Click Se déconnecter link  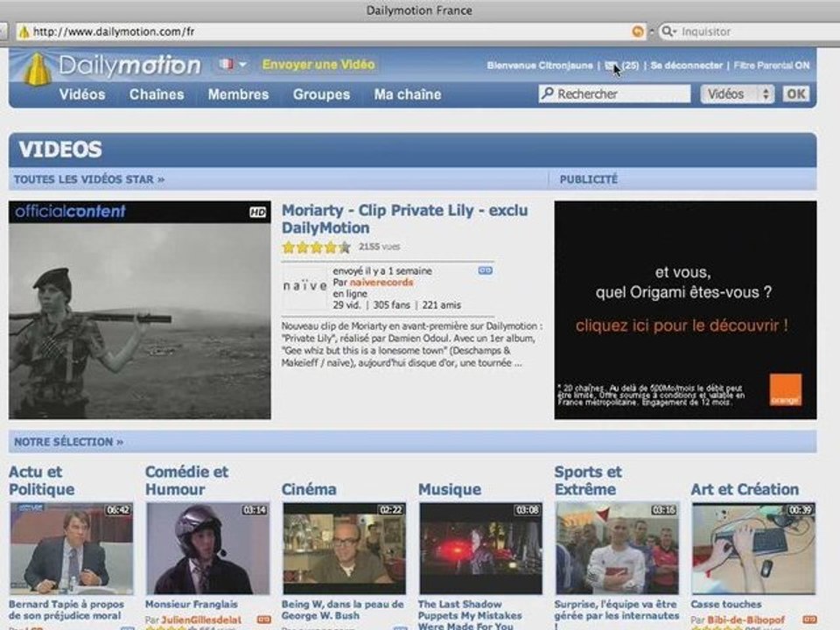coord(686,66)
